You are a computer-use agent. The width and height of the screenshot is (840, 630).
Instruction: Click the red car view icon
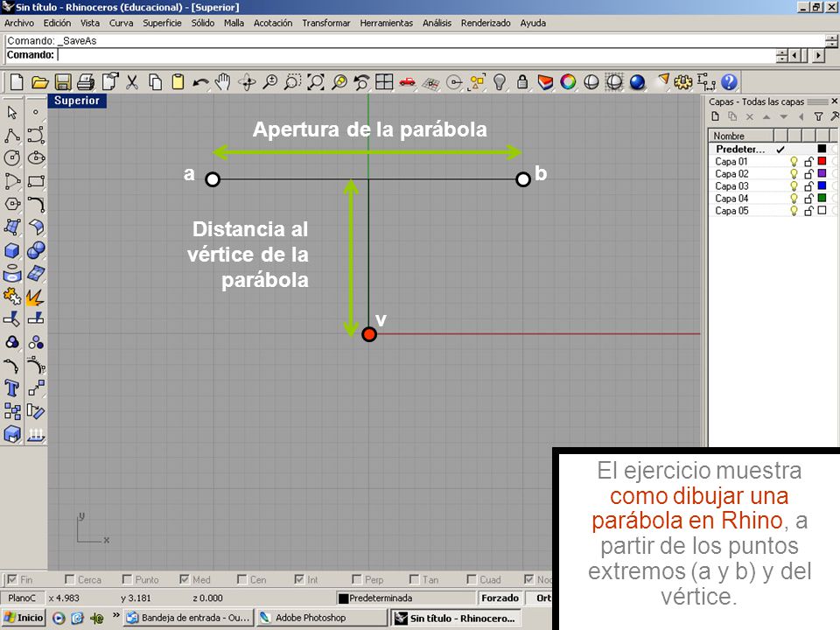pos(407,82)
